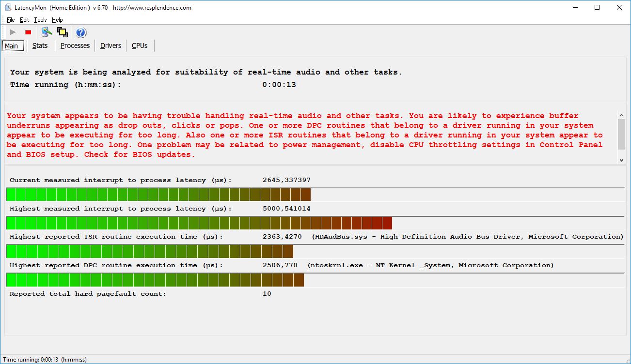Screen dimensions: 631x364
Task: Click the hard pagefault count value 10
Action: coord(267,294)
